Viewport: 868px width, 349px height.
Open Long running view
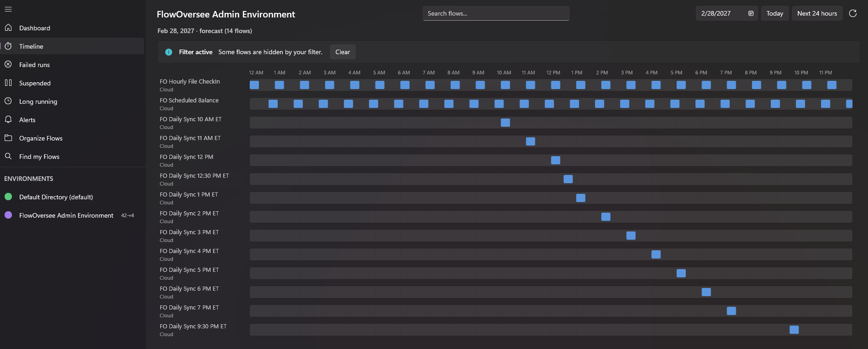(72, 101)
